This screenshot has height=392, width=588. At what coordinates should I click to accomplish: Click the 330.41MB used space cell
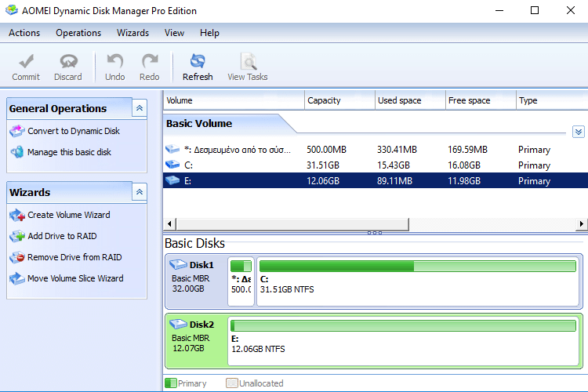397,150
